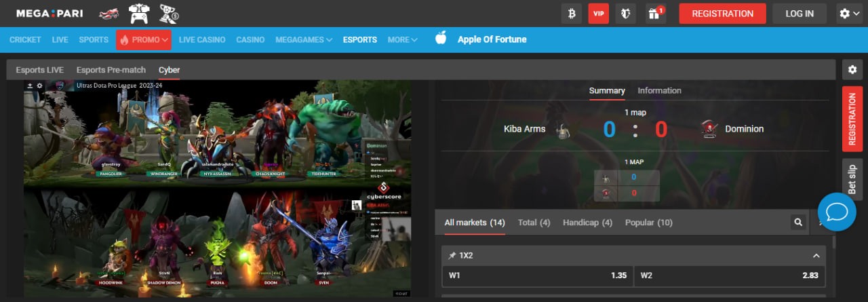Open the trophy with coin icon
Viewport: 868px width, 302px height.
tap(167, 14)
